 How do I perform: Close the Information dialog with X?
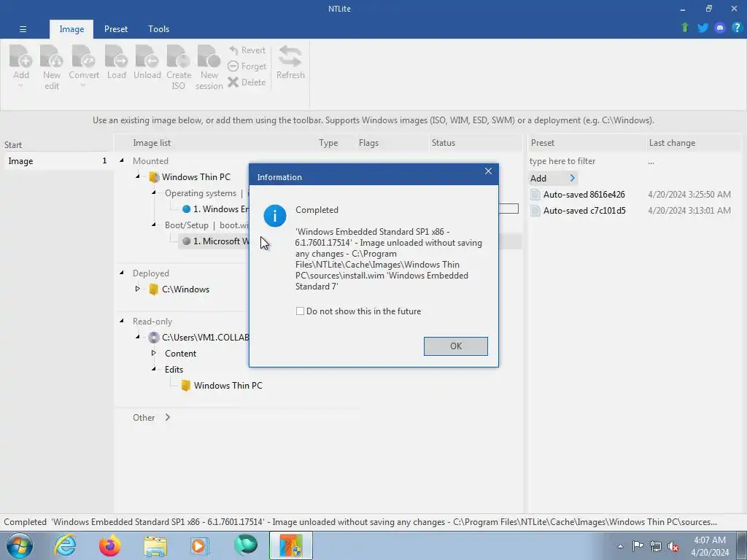click(488, 171)
